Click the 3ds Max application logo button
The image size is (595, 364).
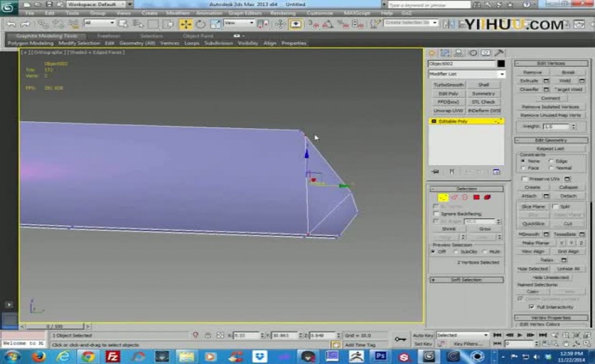pyautogui.click(x=7, y=7)
